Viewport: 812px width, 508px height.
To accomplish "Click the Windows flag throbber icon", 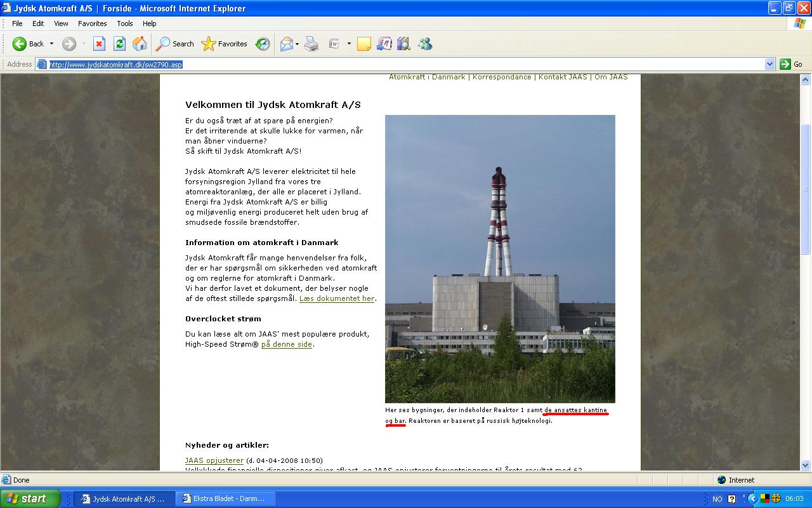I will pos(800,23).
